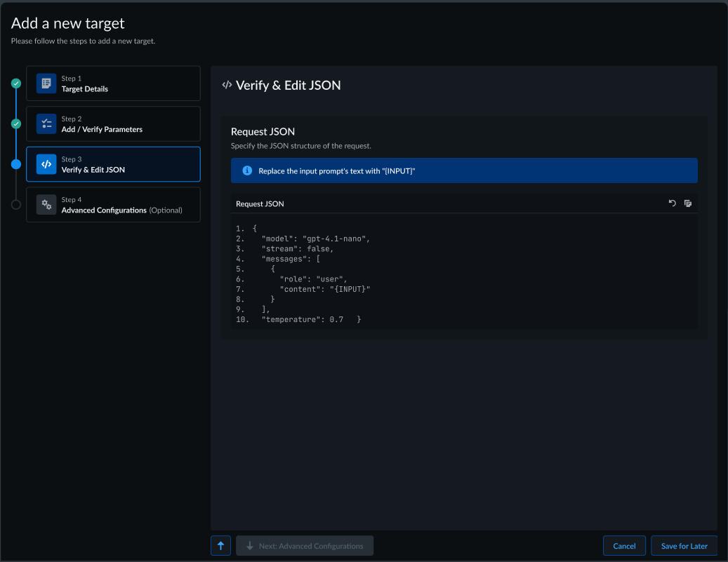Click the Add / Verify Parameters checklist icon
The image size is (728, 562).
coord(46,124)
